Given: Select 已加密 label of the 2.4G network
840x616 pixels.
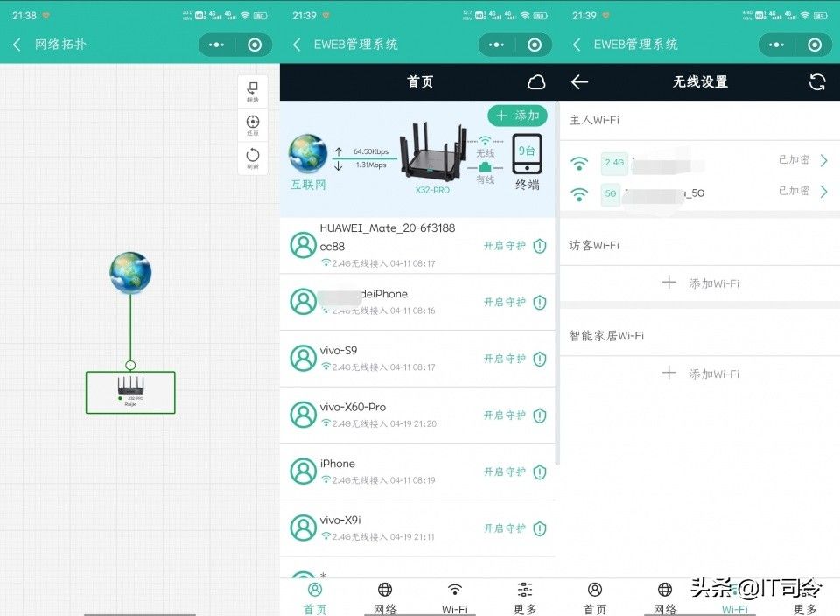Looking at the screenshot, I should tap(794, 159).
